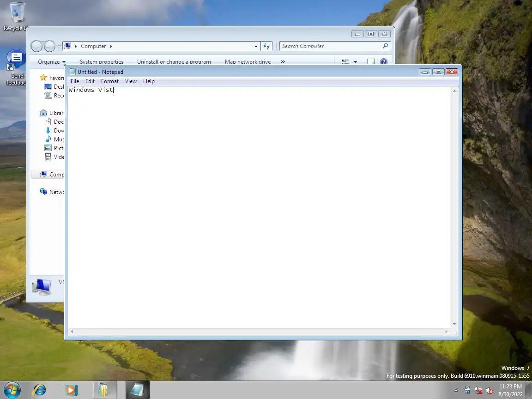Close the Computer Explorer window
The height and width of the screenshot is (399, 532).
pos(384,34)
